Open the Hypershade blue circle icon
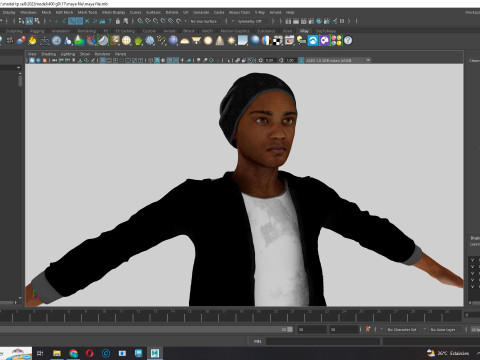 319,21
